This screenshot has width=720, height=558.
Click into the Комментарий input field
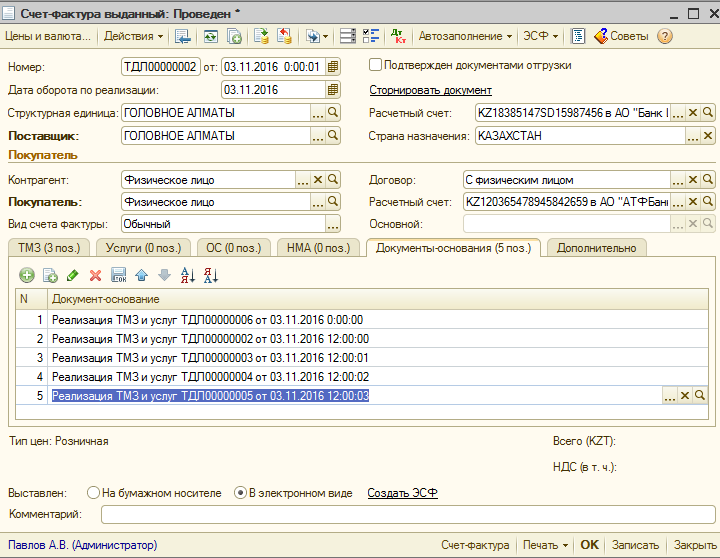(x=408, y=514)
